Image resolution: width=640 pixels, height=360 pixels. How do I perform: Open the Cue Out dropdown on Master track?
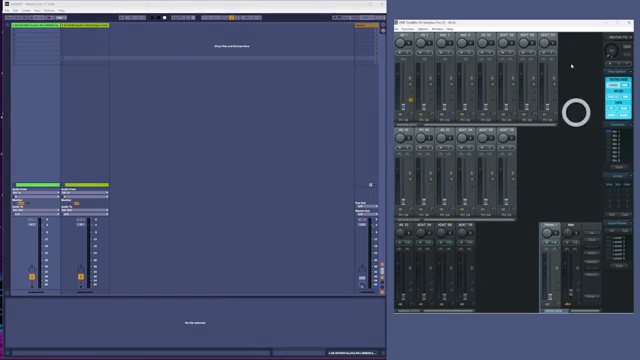[x=366, y=206]
